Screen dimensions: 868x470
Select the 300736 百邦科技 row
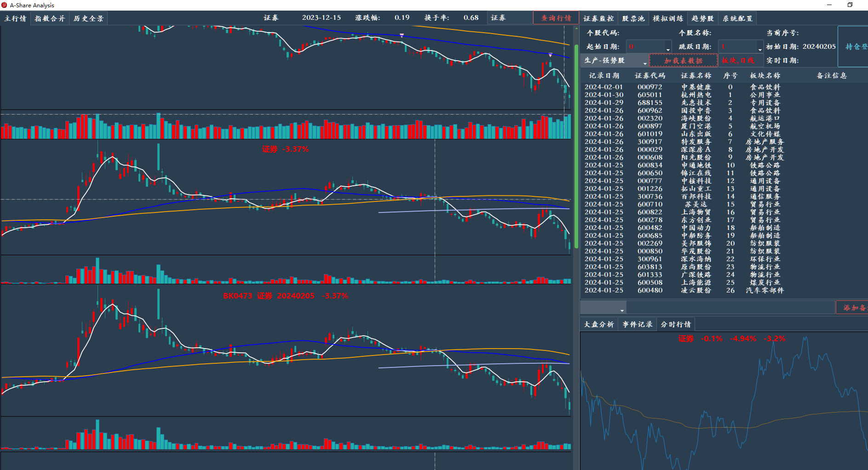tap(724, 196)
